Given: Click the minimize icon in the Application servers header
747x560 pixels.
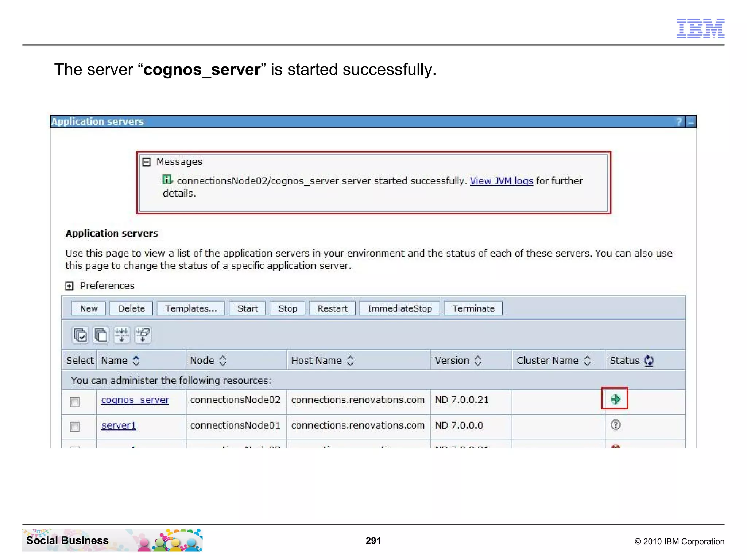Looking at the screenshot, I should (x=691, y=122).
